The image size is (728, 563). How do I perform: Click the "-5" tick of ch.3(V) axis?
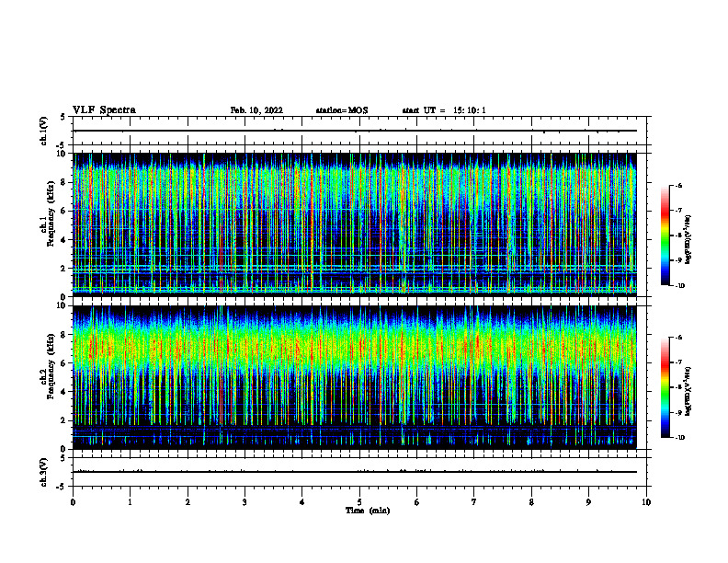(62, 487)
